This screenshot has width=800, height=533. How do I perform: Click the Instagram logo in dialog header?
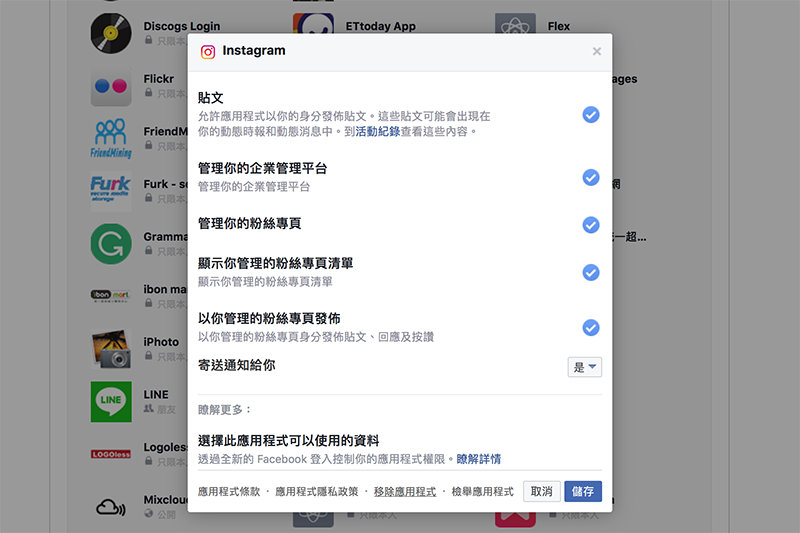click(x=208, y=51)
